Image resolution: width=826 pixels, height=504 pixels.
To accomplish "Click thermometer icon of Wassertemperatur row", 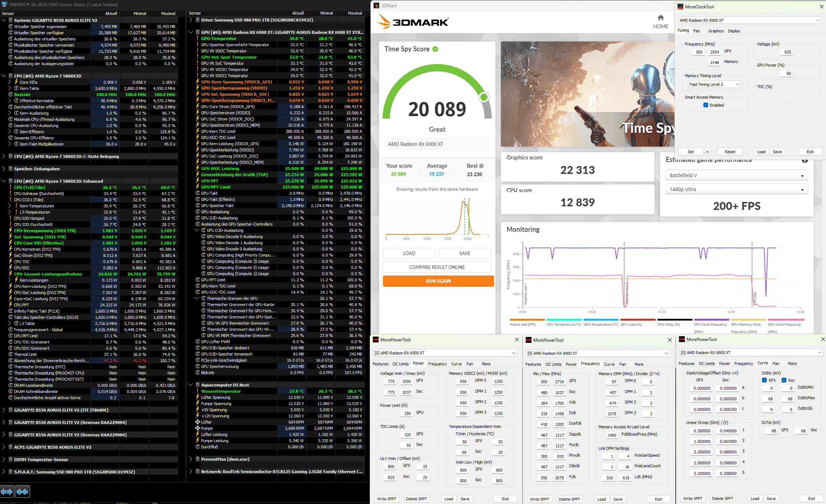I will point(198,391).
